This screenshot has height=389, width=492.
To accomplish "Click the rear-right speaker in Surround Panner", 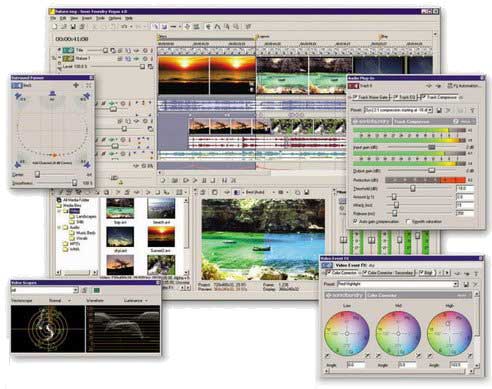I will 86,164.
